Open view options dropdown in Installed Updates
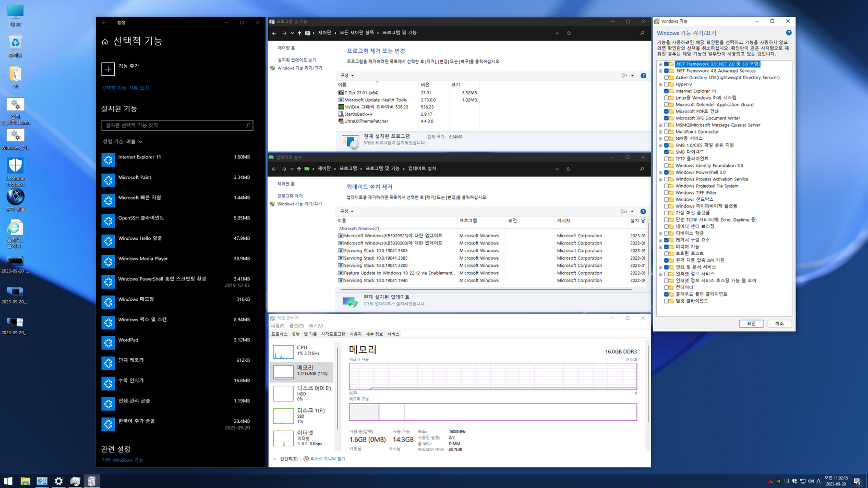The image size is (868, 488). (632, 211)
